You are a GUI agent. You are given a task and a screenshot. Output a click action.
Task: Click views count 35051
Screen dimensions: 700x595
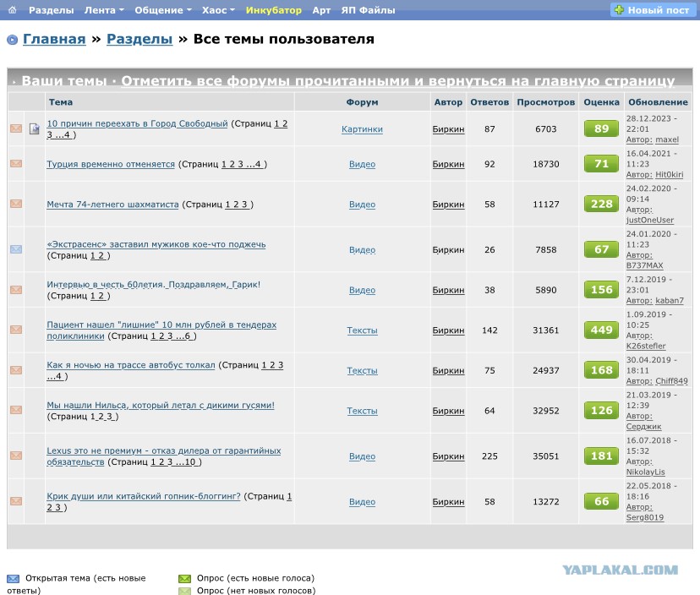545,456
